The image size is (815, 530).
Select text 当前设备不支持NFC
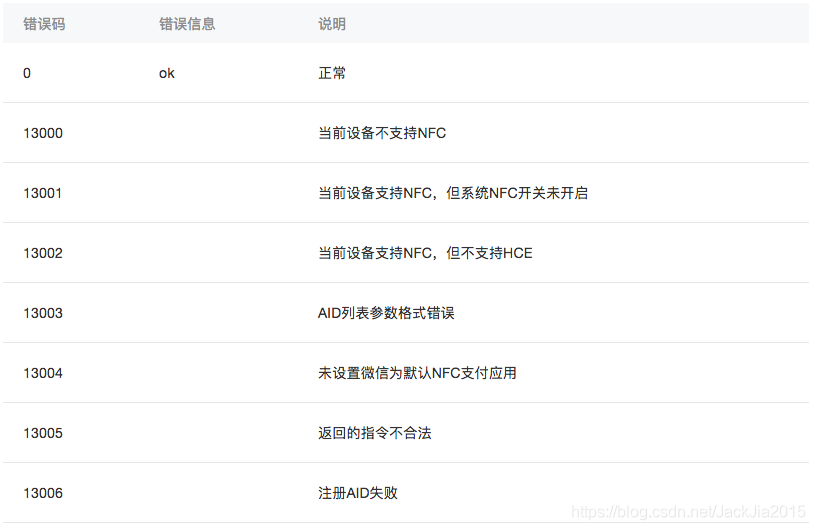pyautogui.click(x=382, y=134)
